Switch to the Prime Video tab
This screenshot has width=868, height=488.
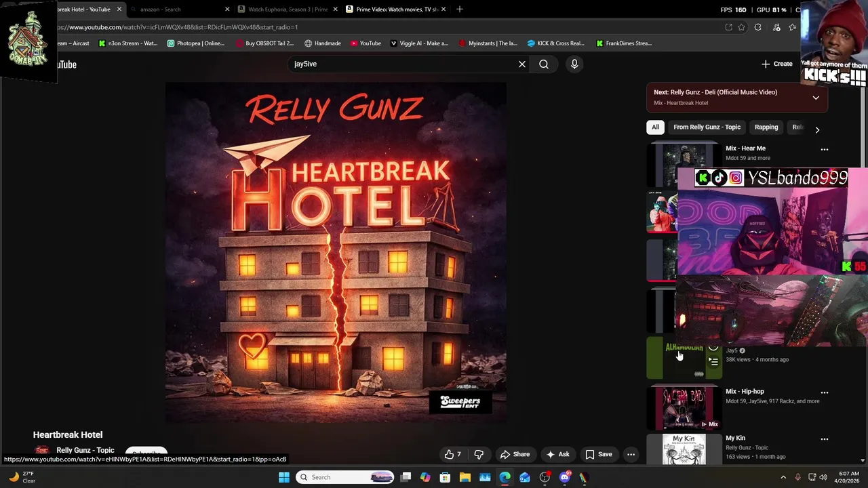pyautogui.click(x=393, y=9)
